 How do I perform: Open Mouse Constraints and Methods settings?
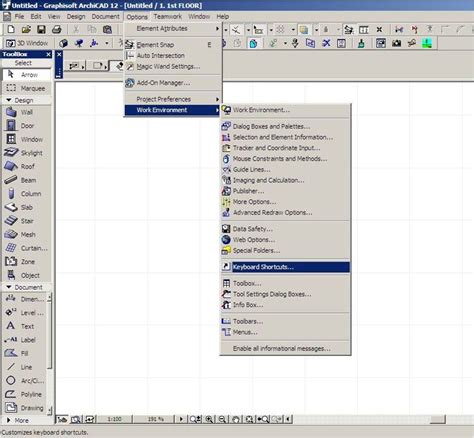[285, 159]
